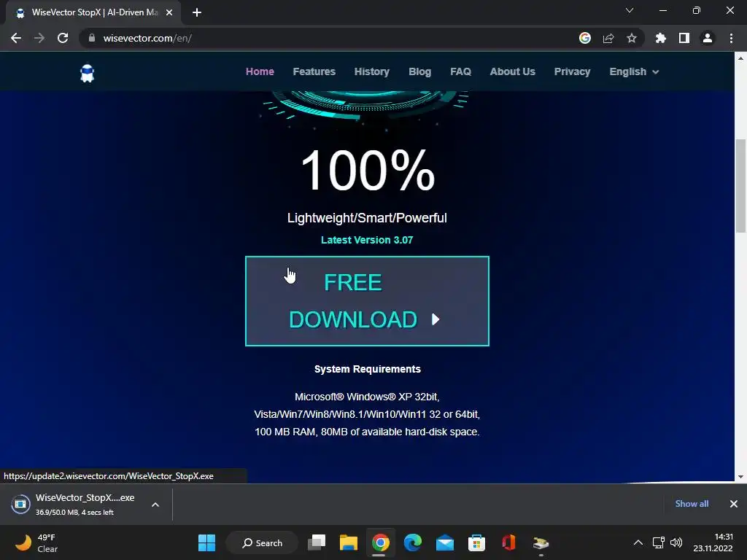747x560 pixels.
Task: Click the page vertical scrollbar thumb
Action: 740,186
